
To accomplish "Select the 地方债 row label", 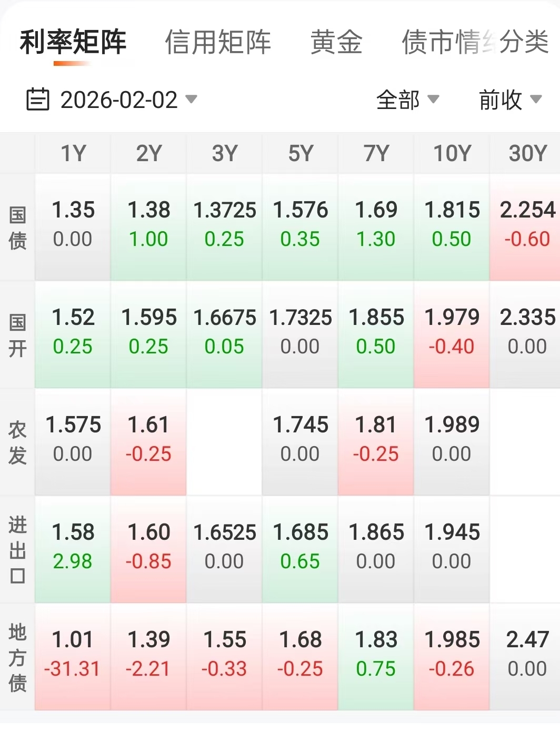I will pyautogui.click(x=17, y=657).
